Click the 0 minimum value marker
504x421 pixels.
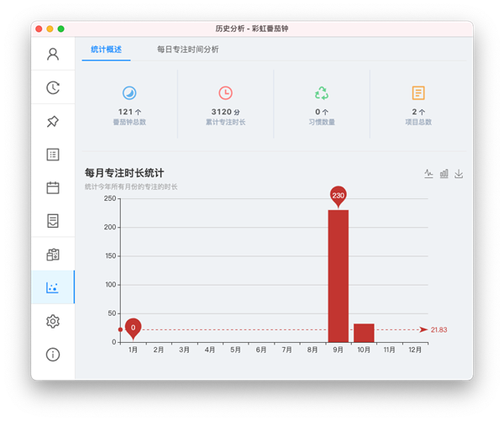(x=133, y=328)
